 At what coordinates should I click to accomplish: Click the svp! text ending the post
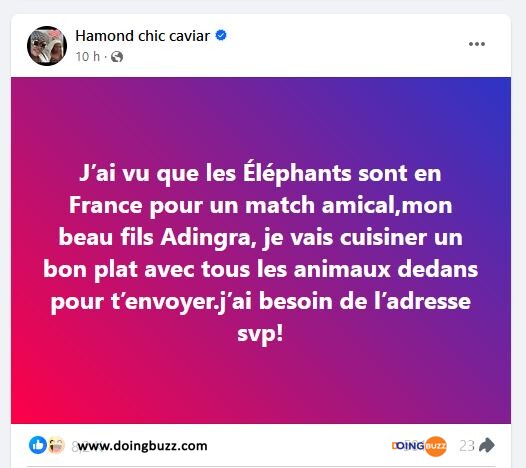pos(260,334)
